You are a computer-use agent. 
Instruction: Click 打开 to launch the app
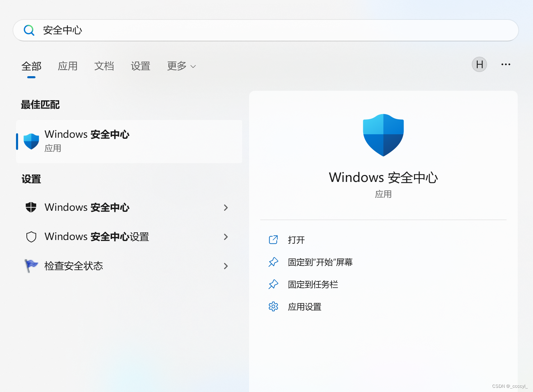(x=296, y=240)
